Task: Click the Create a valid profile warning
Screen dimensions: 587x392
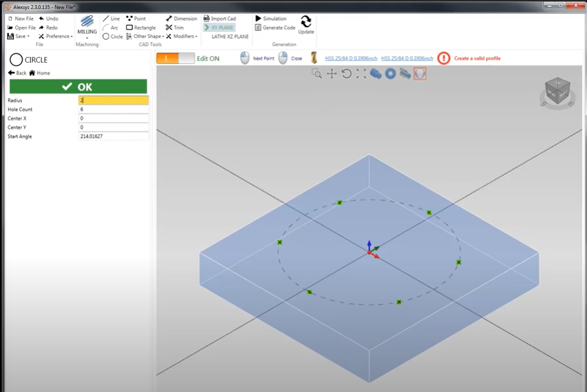Action: pyautogui.click(x=469, y=59)
